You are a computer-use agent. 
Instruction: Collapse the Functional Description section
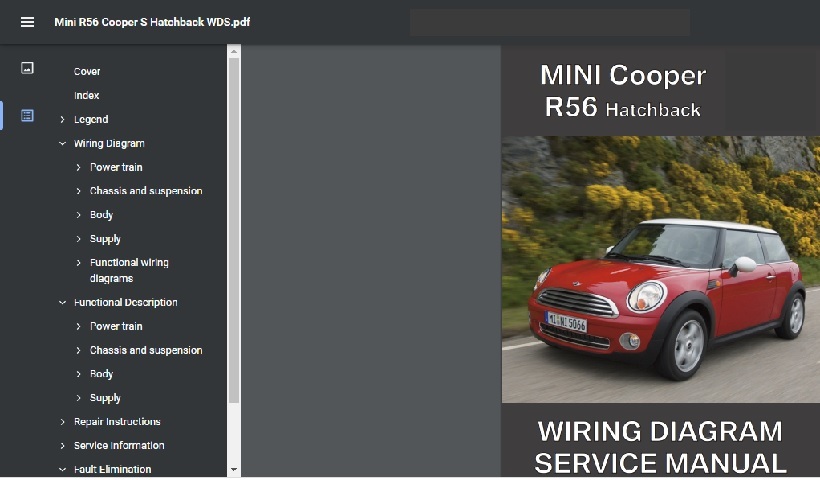pos(62,302)
